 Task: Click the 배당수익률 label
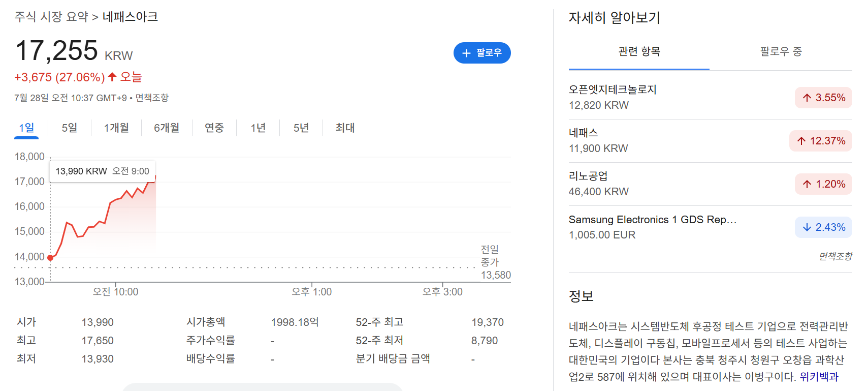[x=211, y=359]
